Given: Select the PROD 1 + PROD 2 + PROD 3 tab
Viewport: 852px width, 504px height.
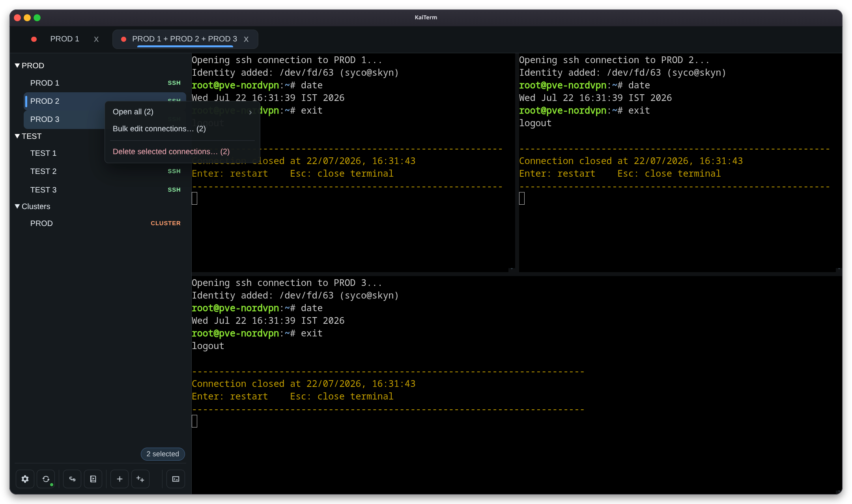Looking at the screenshot, I should point(185,39).
